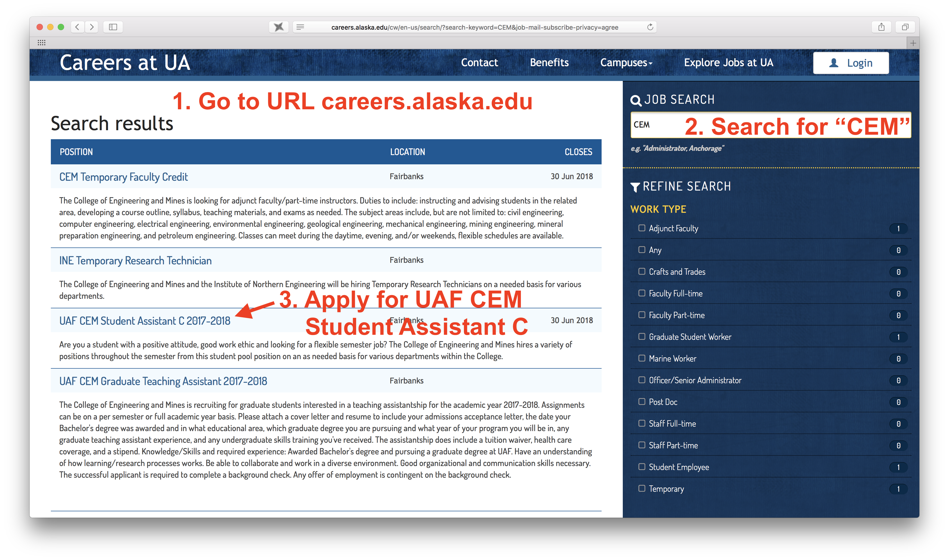Image resolution: width=949 pixels, height=560 pixels.
Task: Click the user icon in Login button
Action: 834,63
